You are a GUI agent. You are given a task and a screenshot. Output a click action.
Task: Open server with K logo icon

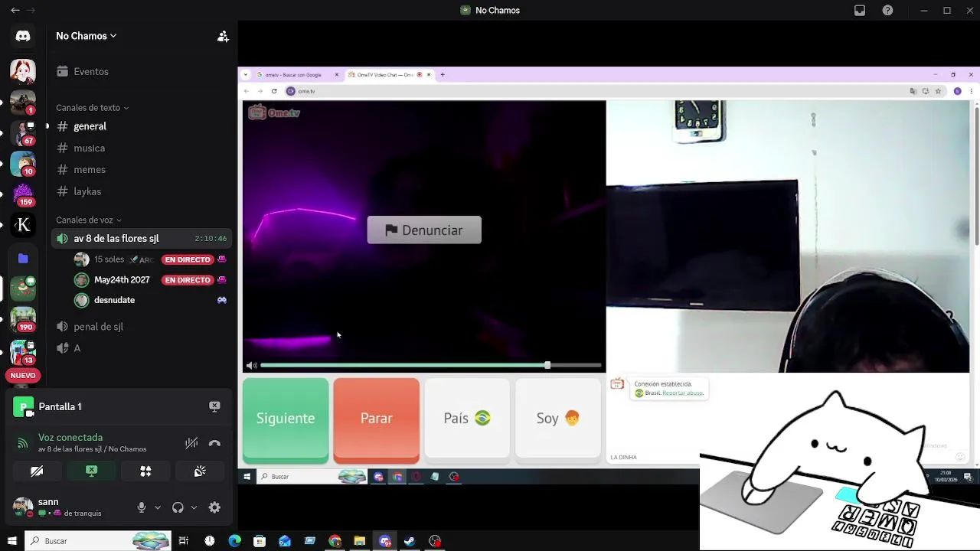[23, 224]
